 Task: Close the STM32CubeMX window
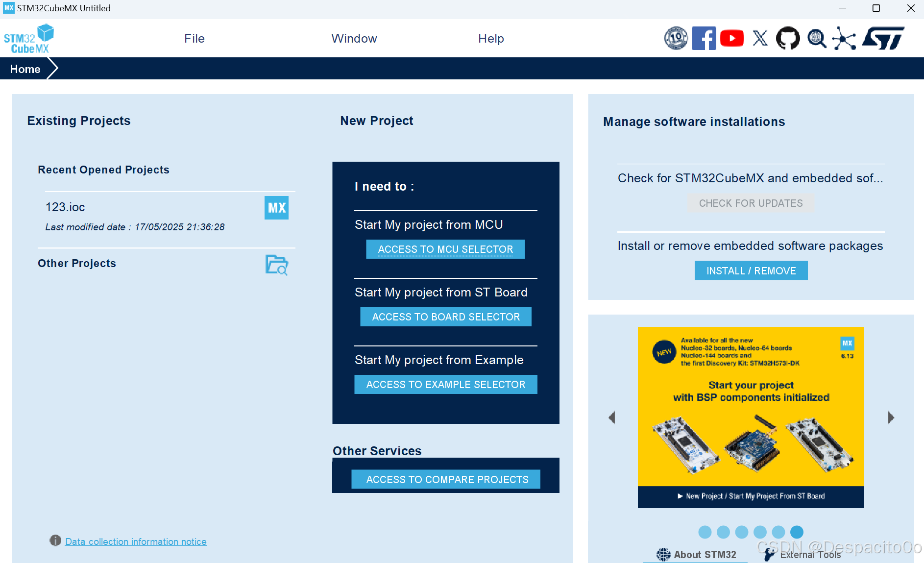click(911, 8)
